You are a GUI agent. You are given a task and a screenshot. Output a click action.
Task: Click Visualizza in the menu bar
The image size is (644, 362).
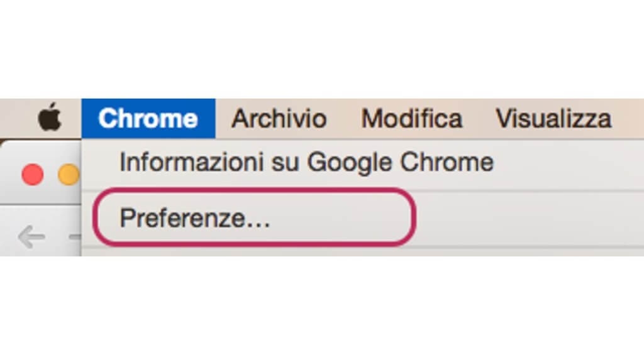(x=553, y=119)
